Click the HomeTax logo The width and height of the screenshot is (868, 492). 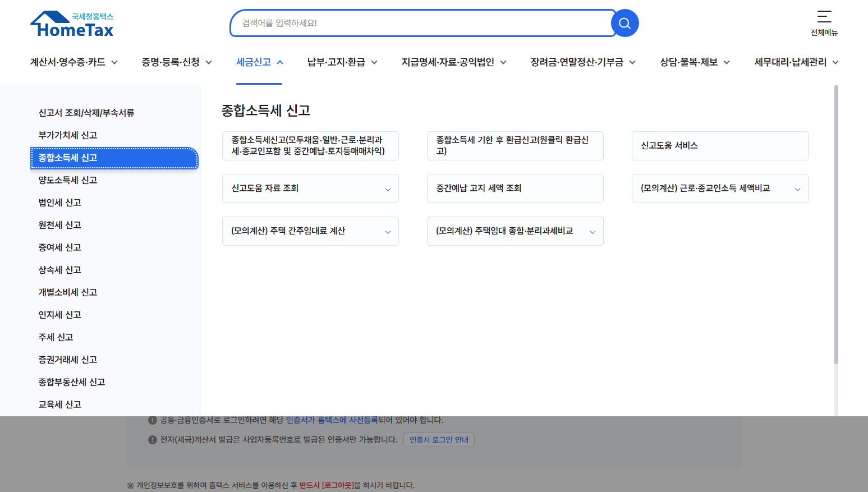tap(72, 24)
